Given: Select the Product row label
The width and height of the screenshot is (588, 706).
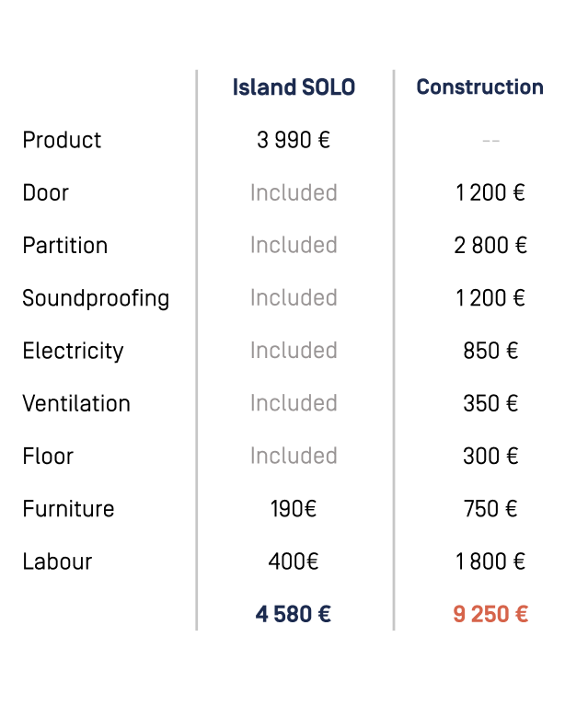Looking at the screenshot, I should (x=62, y=140).
